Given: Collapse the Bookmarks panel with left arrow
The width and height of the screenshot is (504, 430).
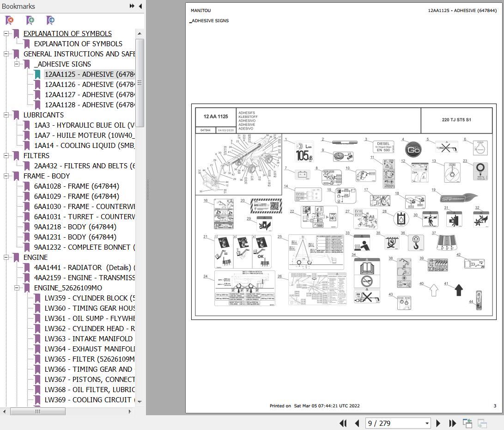Looking at the screenshot, I should [x=140, y=6].
